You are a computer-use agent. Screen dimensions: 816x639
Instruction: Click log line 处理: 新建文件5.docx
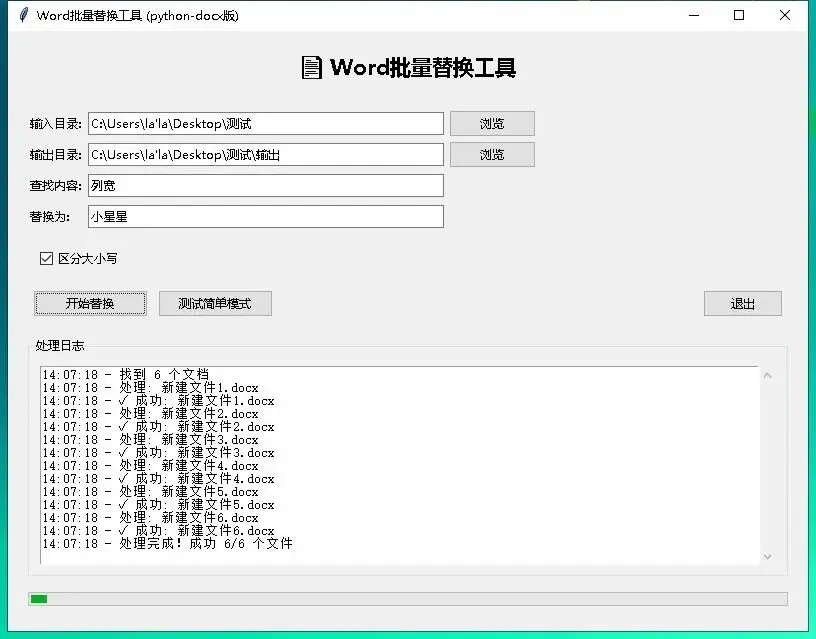click(x=150, y=492)
